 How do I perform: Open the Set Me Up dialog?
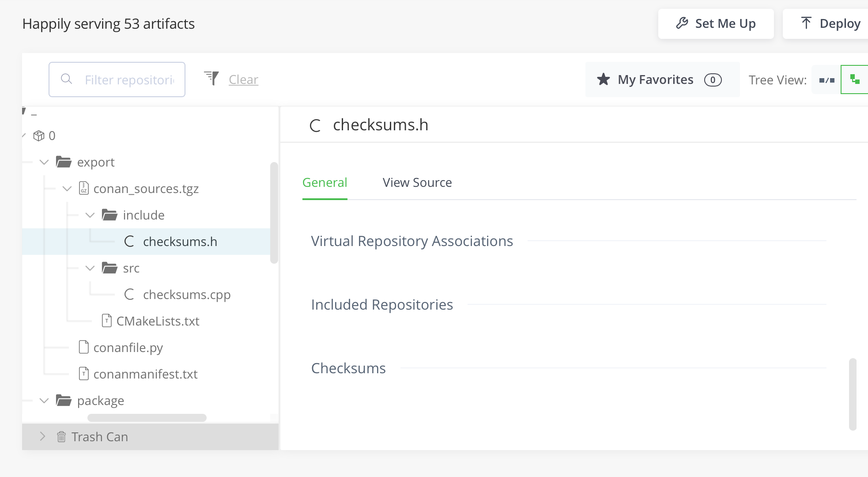pos(725,23)
